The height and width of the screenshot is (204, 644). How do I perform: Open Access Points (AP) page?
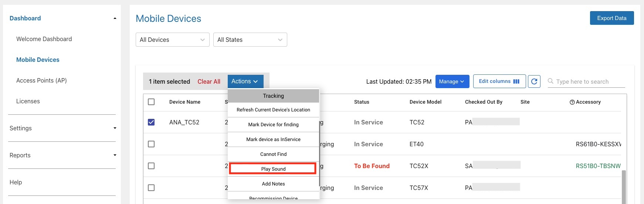(x=41, y=80)
